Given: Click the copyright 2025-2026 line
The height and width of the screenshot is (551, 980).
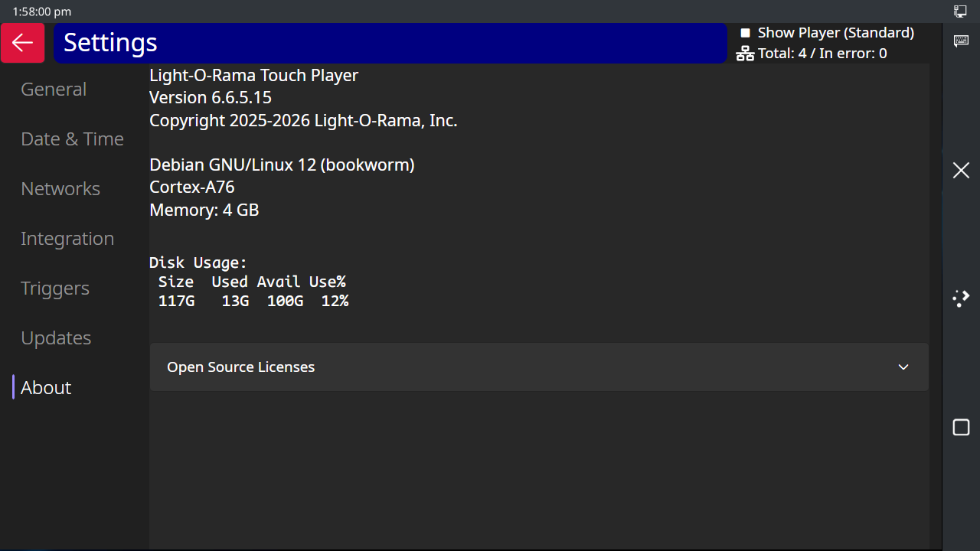Looking at the screenshot, I should (303, 120).
